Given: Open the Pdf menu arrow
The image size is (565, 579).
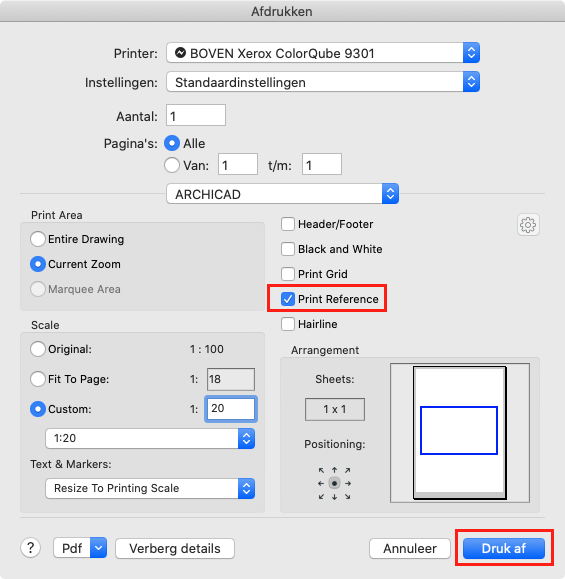Looking at the screenshot, I should [x=98, y=548].
